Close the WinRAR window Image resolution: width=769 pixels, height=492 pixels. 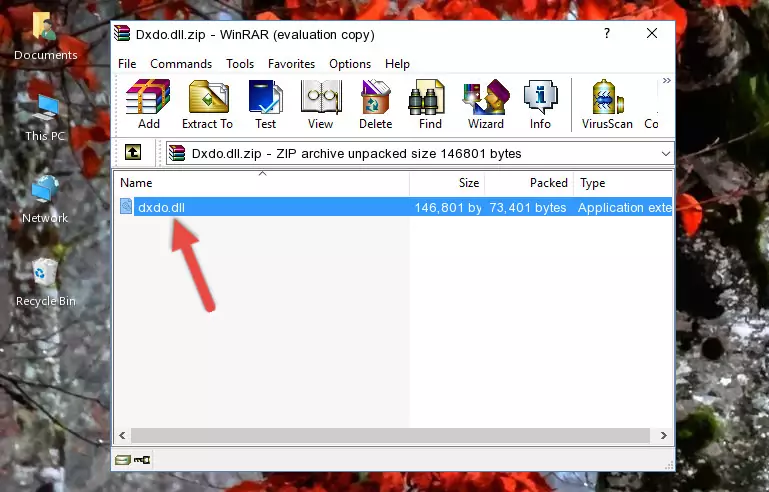(652, 33)
